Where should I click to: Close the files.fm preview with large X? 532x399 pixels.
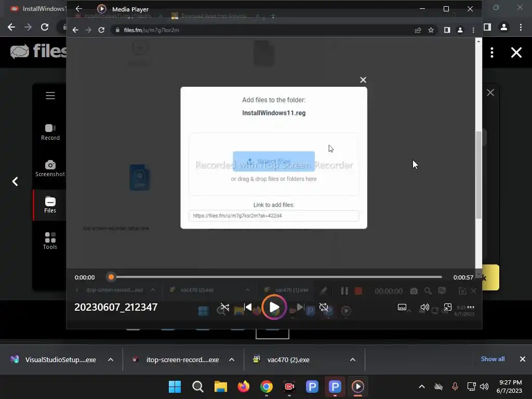[x=516, y=52]
